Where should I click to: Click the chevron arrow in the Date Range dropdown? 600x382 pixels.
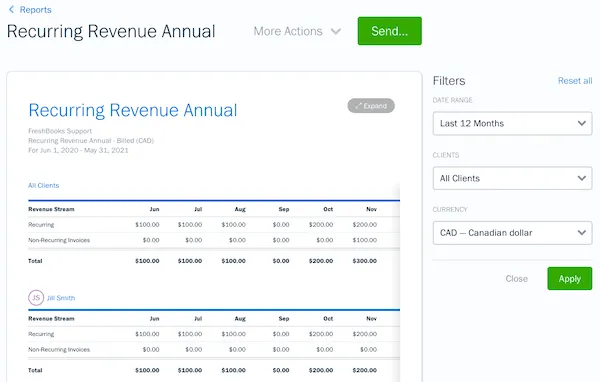(x=582, y=123)
